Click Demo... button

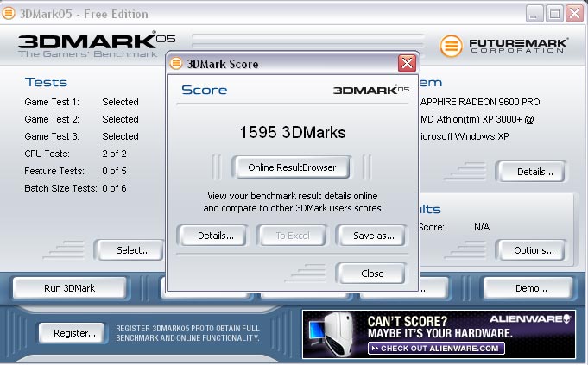pyautogui.click(x=530, y=288)
